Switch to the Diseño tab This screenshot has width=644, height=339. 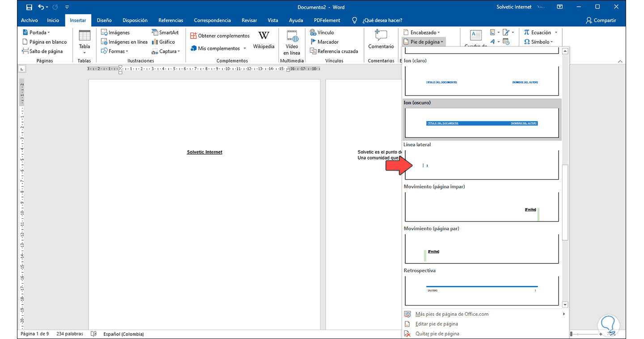tap(104, 20)
